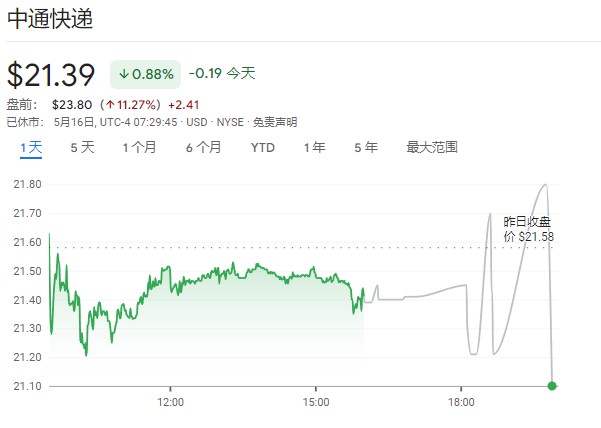Click the 21.80 price axis label
This screenshot has width=601, height=428.
coord(27,185)
